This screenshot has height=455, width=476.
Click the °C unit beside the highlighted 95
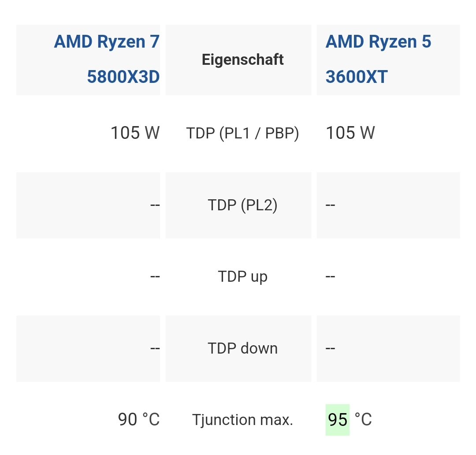coord(363,420)
